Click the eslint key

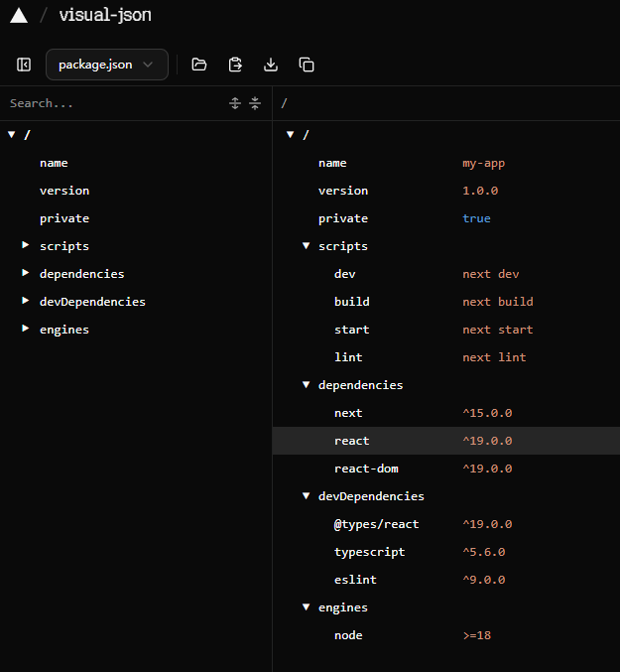click(x=355, y=580)
